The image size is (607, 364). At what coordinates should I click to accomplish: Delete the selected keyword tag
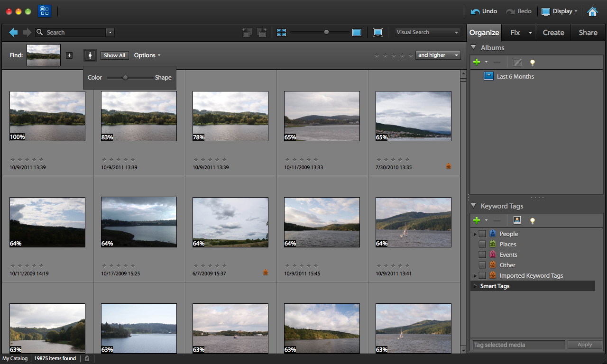(497, 220)
